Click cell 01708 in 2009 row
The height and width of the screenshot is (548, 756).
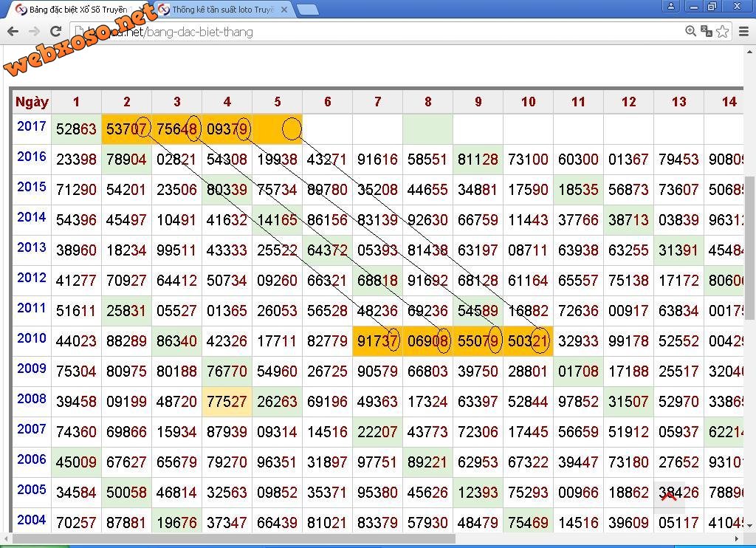coord(579,371)
